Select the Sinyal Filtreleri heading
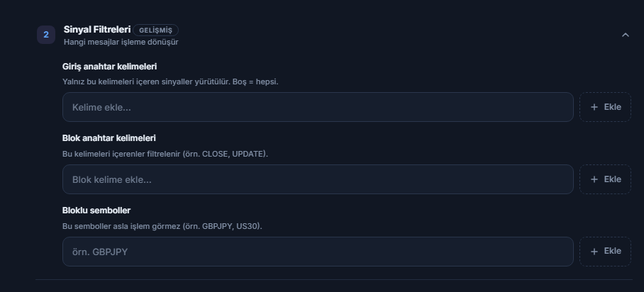644x292 pixels. click(97, 30)
